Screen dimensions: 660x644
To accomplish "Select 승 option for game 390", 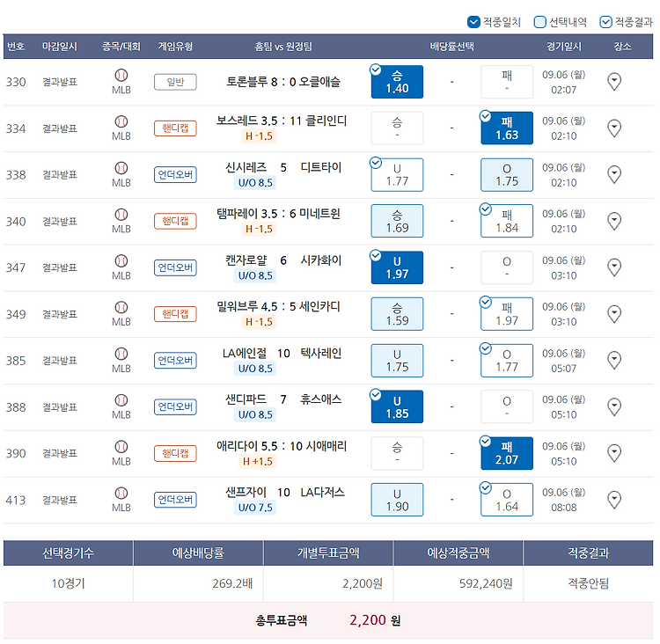I will pyautogui.click(x=397, y=453).
